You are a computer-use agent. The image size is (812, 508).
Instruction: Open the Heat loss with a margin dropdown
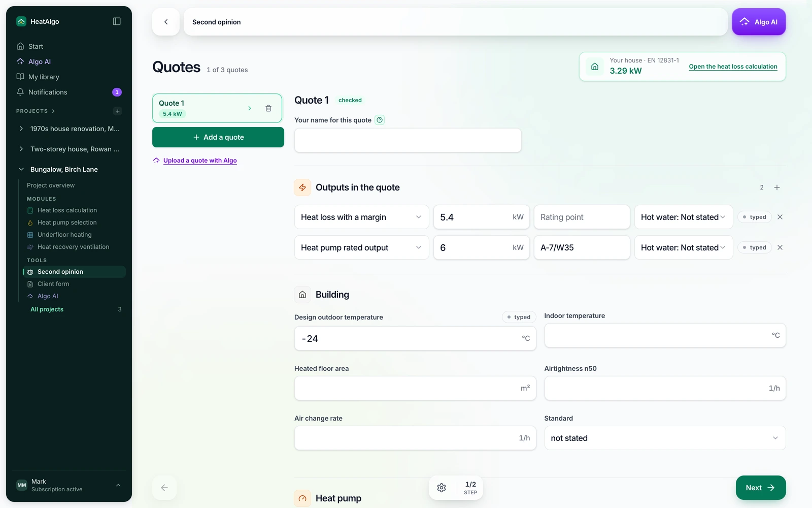362,217
